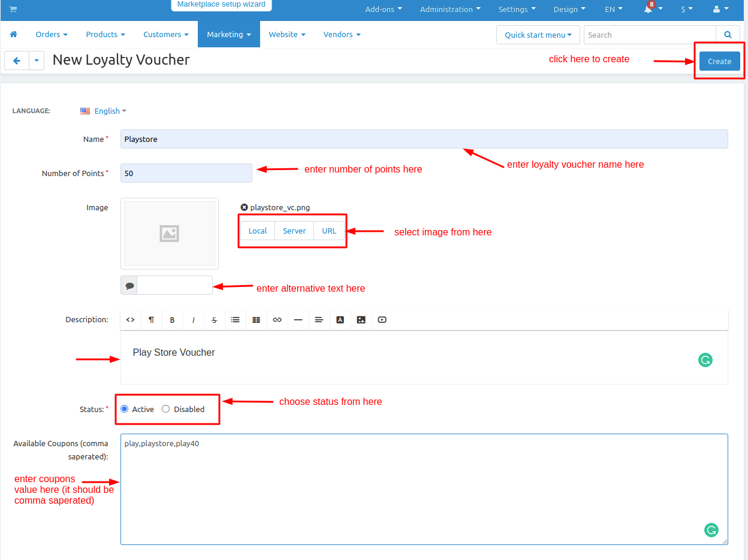This screenshot has width=748, height=560.
Task: Open notifications bell with badge 8
Action: point(649,8)
